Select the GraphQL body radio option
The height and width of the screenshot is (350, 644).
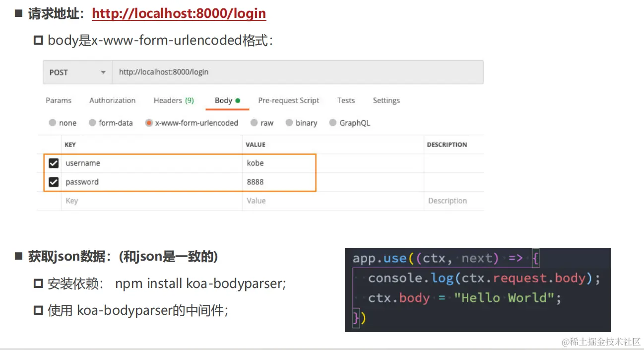pos(333,123)
